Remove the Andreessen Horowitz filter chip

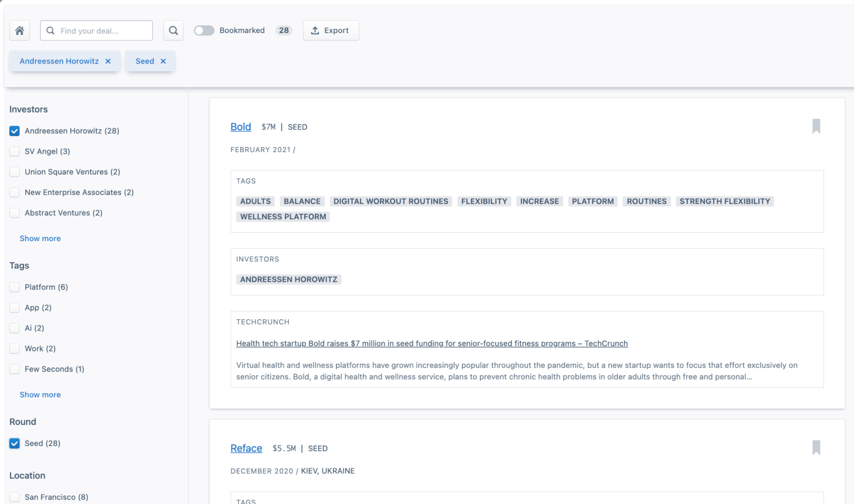click(x=108, y=61)
